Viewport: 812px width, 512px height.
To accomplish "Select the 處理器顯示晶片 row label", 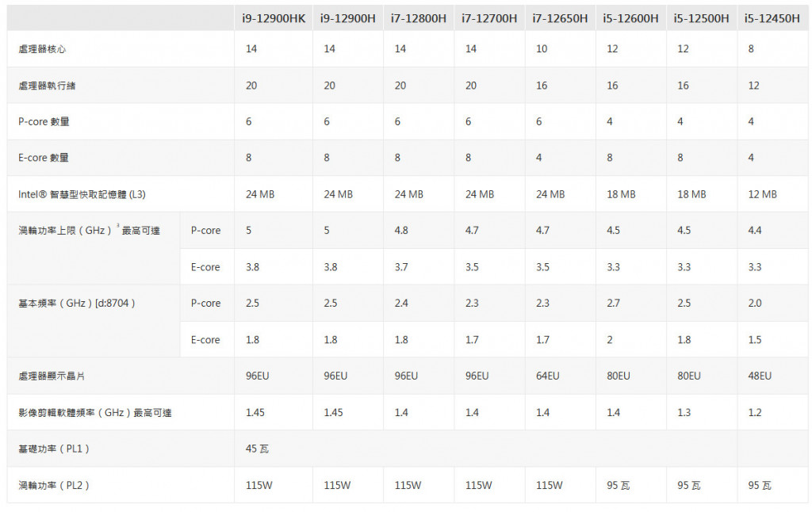I will (x=52, y=376).
